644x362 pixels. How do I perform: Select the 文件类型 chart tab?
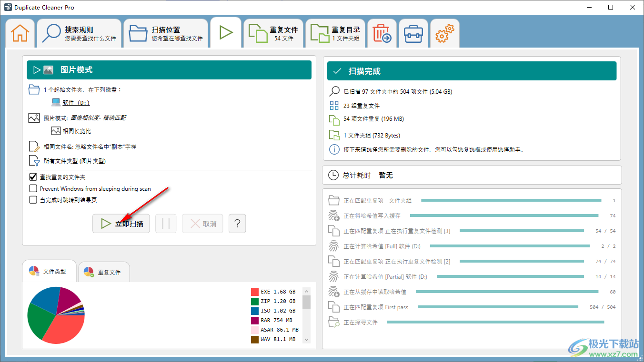[49, 271]
